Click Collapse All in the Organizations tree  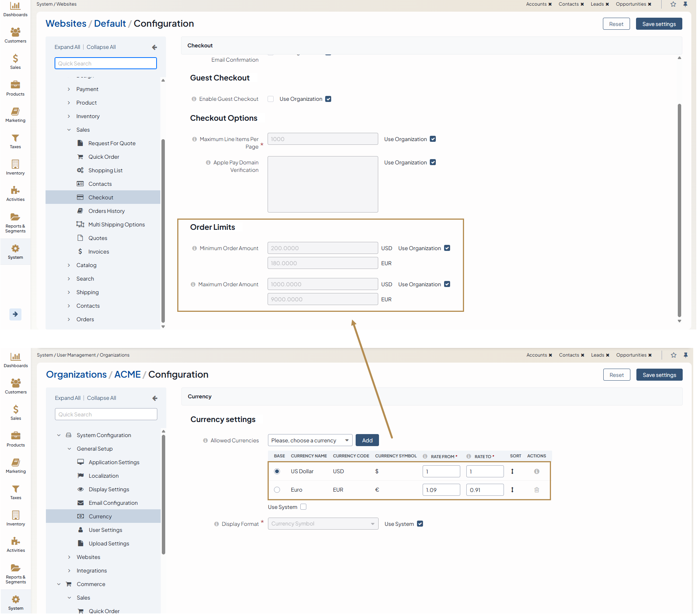[x=102, y=398]
